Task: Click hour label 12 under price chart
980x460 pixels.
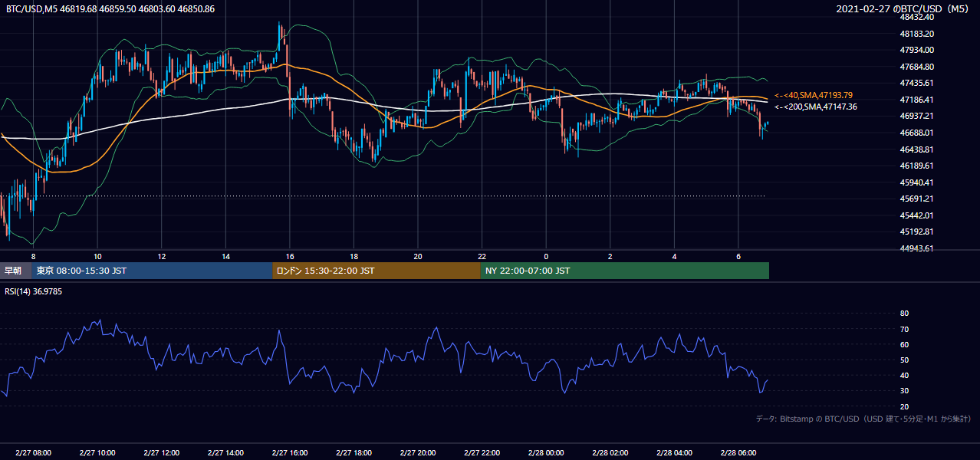Action: coord(161,256)
